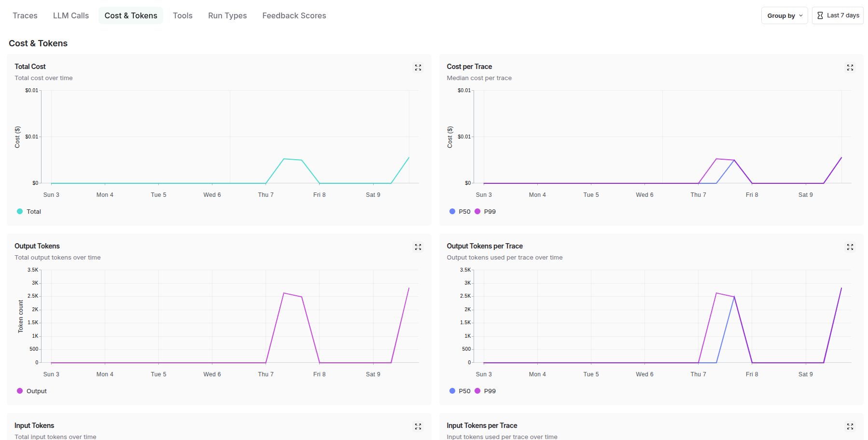The image size is (868, 440).
Task: Open the Last 7 days time range selector
Action: pyautogui.click(x=838, y=15)
